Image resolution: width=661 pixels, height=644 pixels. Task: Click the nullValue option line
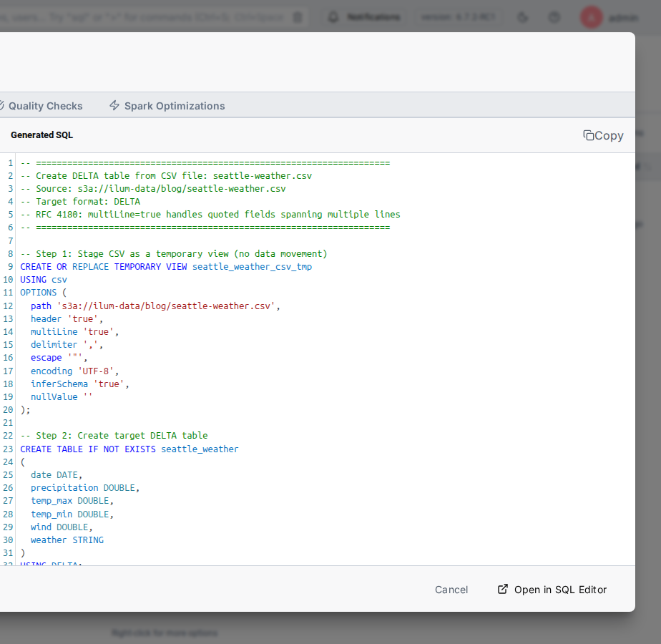point(61,397)
